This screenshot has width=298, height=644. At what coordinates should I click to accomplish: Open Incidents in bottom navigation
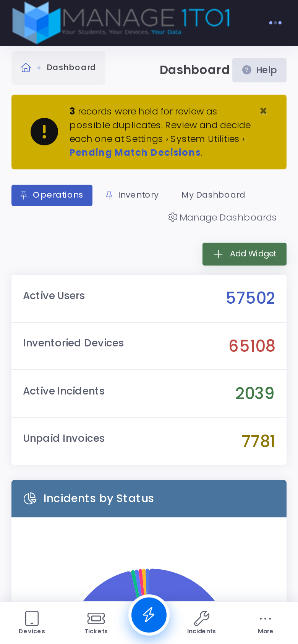[x=201, y=623]
